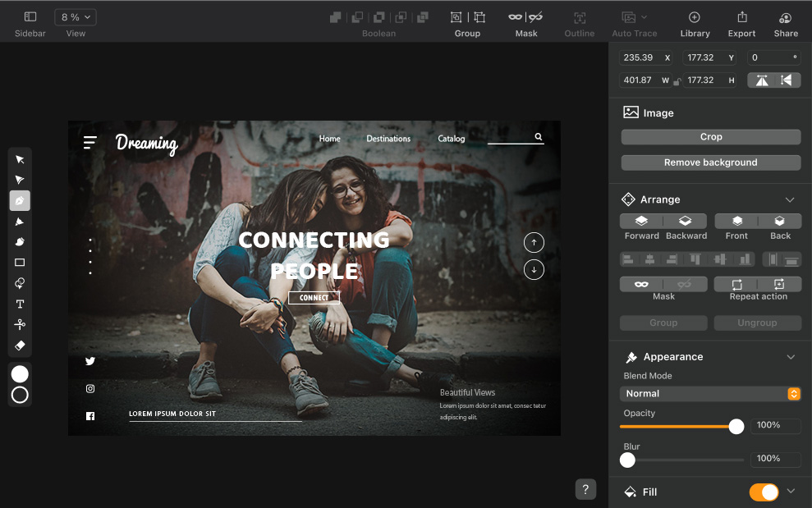Collapse the Arrange section
812x508 pixels.
(x=790, y=200)
